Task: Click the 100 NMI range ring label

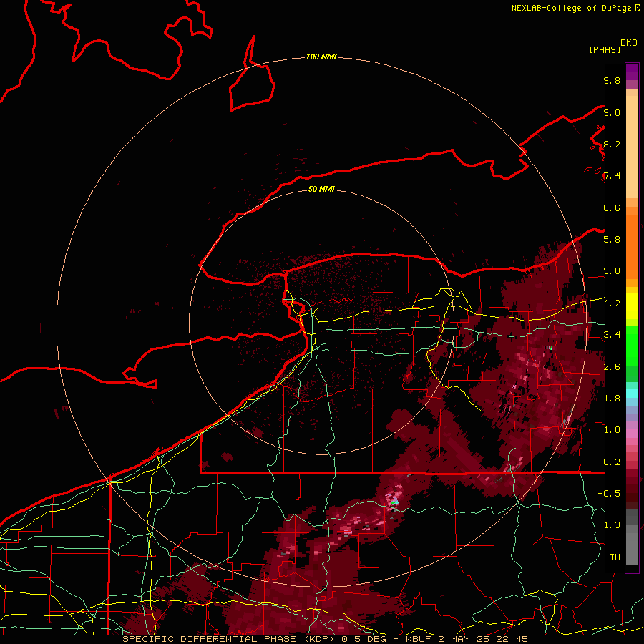Action: click(x=321, y=57)
